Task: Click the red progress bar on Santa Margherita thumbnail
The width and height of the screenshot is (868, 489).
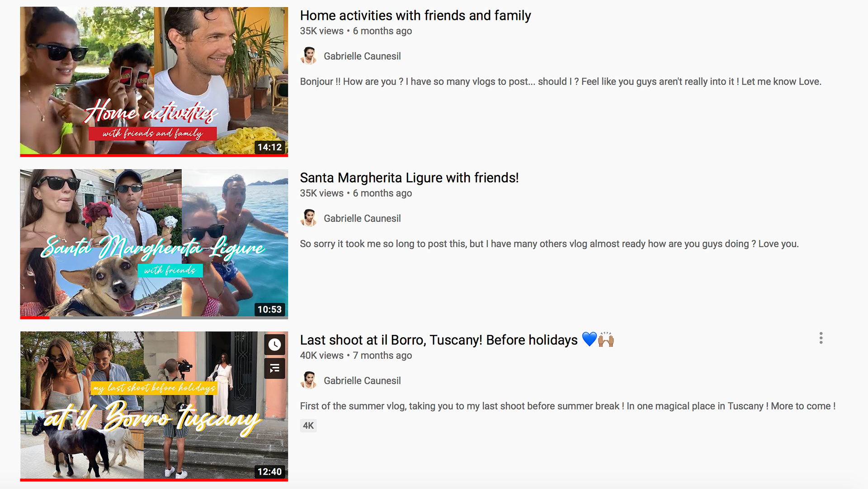Action: (x=35, y=318)
